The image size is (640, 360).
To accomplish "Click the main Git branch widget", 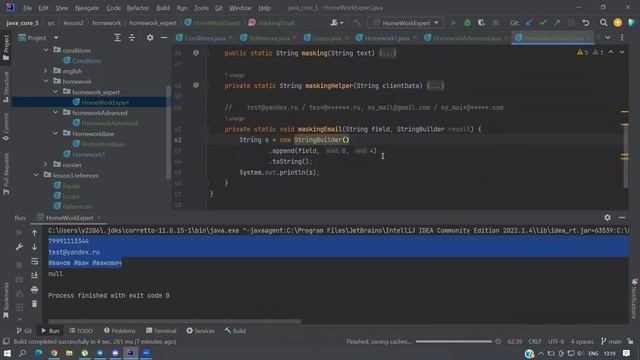I will pos(611,341).
